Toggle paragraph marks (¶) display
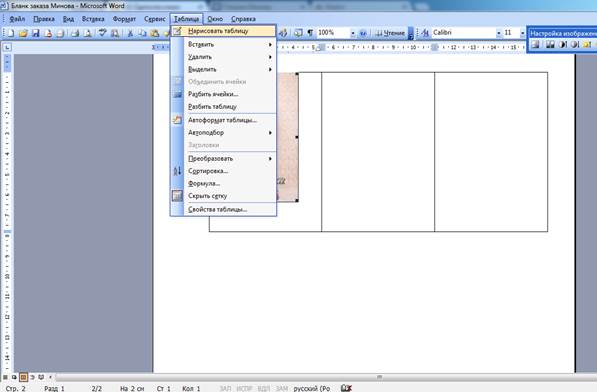Screen dimensions: 597x392 click(310, 33)
